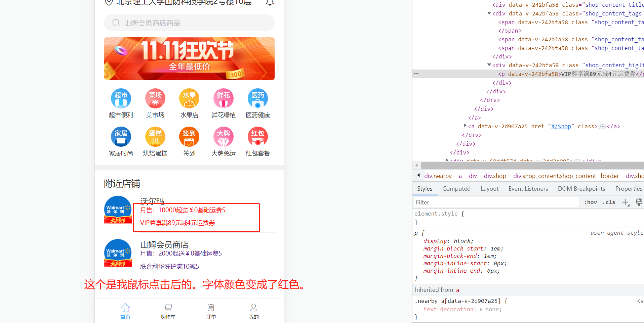The height and width of the screenshot is (323, 644).
Task: Switch to the Computed tab
Action: click(x=456, y=188)
